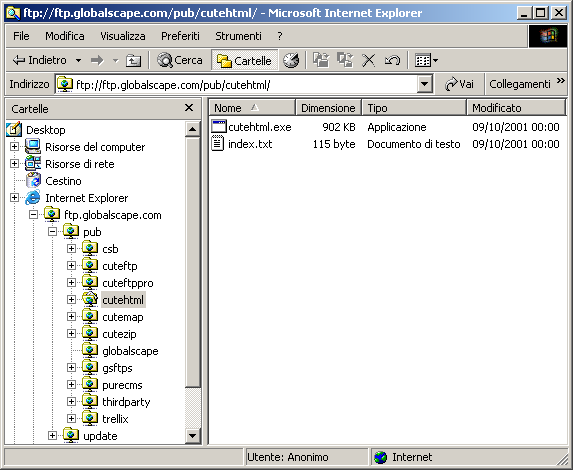573x470 pixels.
Task: Click the Vai go button
Action: pyautogui.click(x=459, y=84)
